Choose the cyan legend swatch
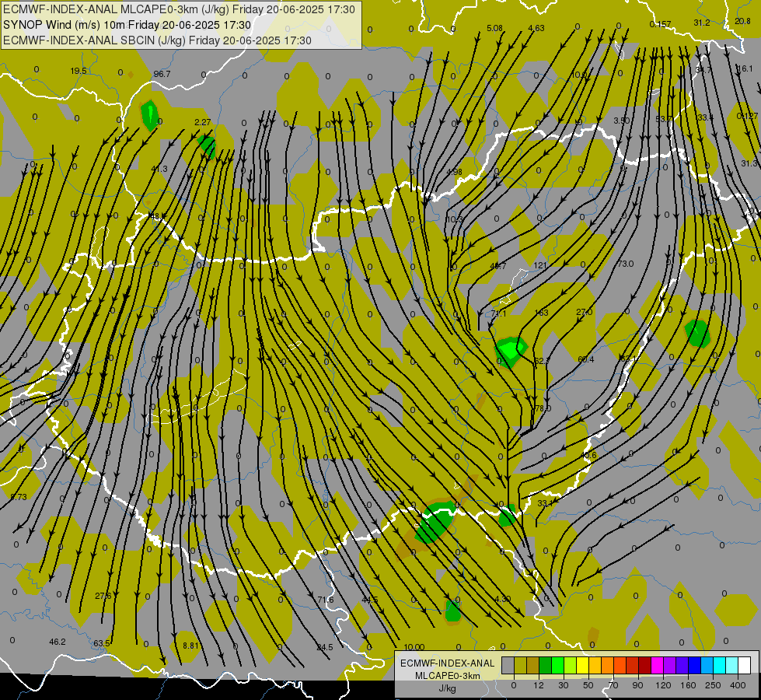This screenshot has width=761, height=700. pos(720,665)
